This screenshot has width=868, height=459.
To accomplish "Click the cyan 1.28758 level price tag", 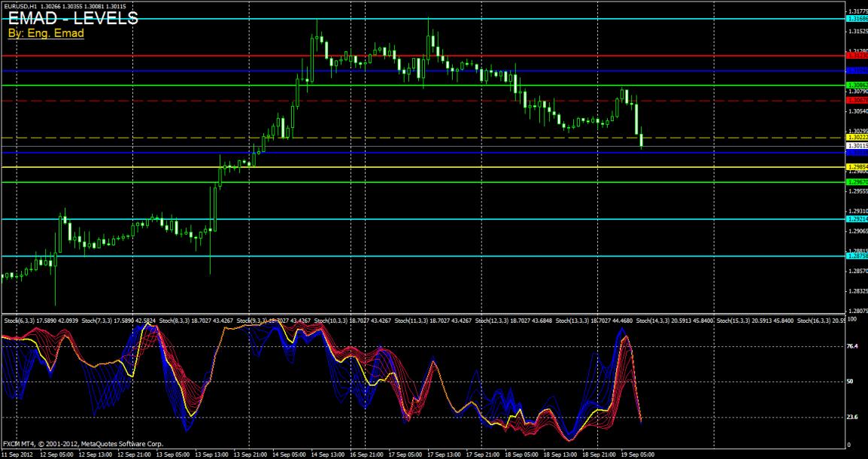I will [x=857, y=256].
